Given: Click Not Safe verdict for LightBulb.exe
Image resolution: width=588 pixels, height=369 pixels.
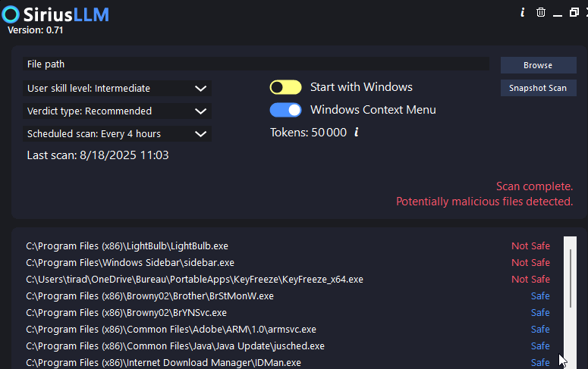Looking at the screenshot, I should click(530, 246).
